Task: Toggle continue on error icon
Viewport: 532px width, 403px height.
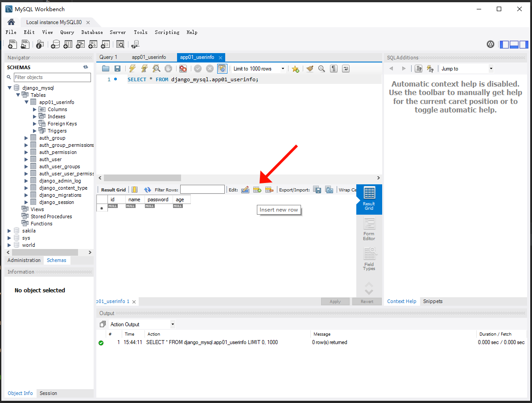Action: click(x=183, y=69)
